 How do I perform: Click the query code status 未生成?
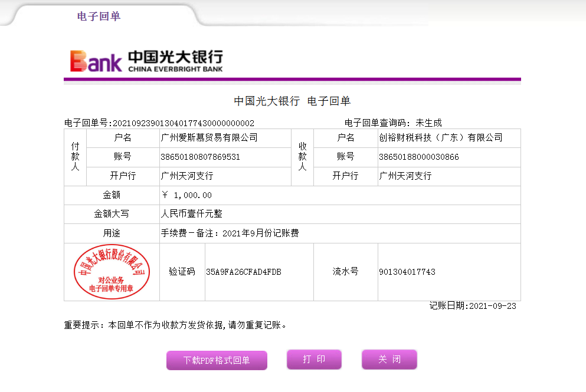pyautogui.click(x=428, y=123)
